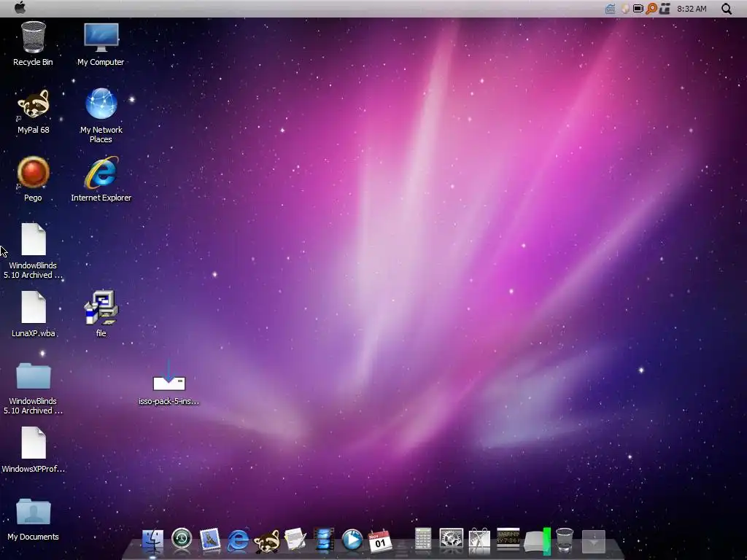747x560 pixels.
Task: Select the installer icon labeled file
Action: [x=101, y=314]
